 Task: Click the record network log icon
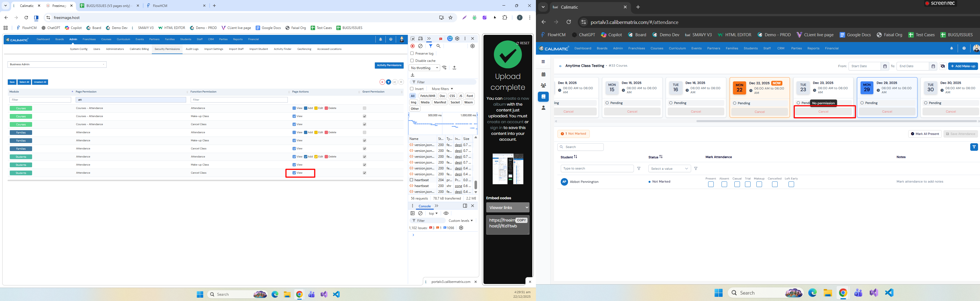[412, 46]
